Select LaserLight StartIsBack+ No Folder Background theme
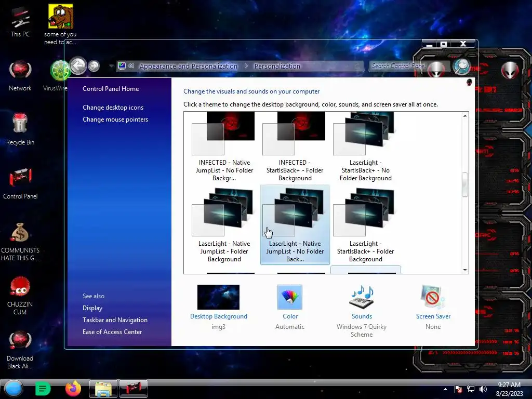Image resolution: width=532 pixels, height=399 pixels. (365, 147)
